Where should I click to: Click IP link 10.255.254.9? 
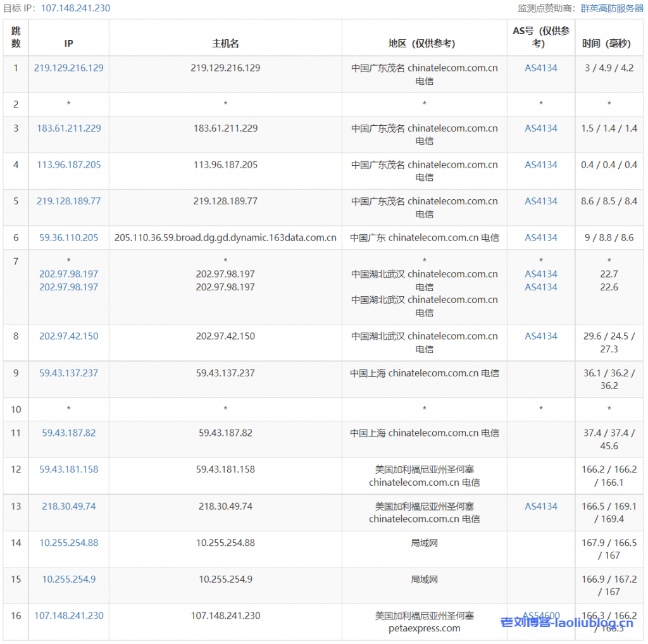coord(69,579)
